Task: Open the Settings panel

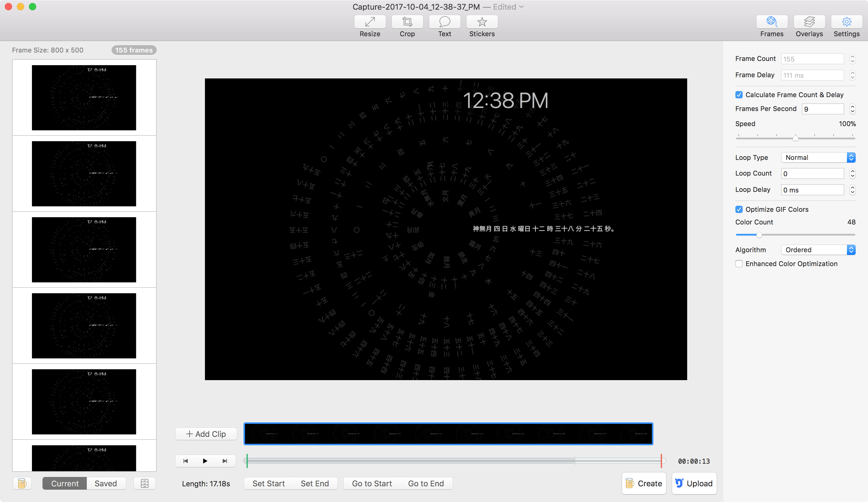Action: coord(846,22)
